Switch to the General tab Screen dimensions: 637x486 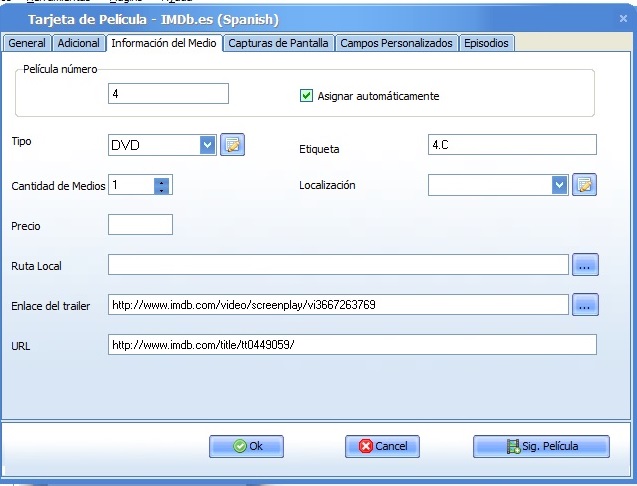(27, 43)
